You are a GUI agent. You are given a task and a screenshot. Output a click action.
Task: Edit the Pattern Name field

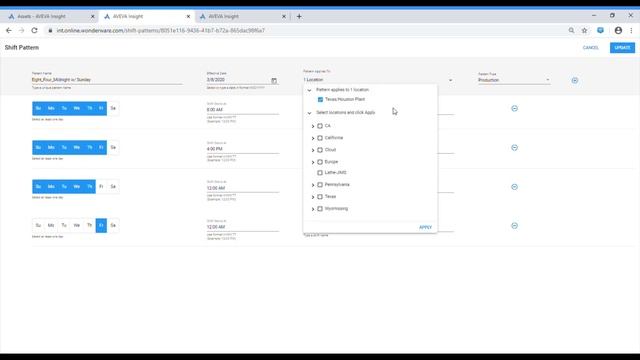[x=107, y=80]
